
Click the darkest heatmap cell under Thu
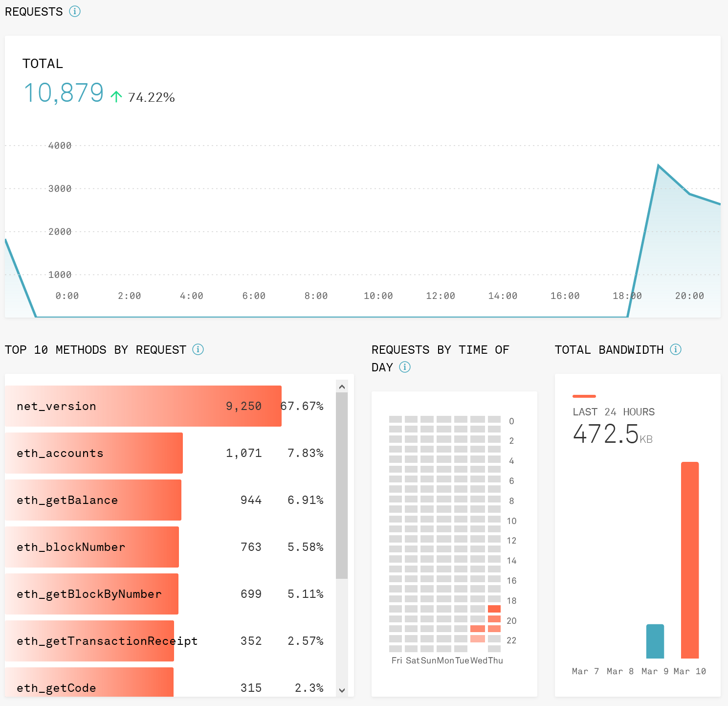495,608
